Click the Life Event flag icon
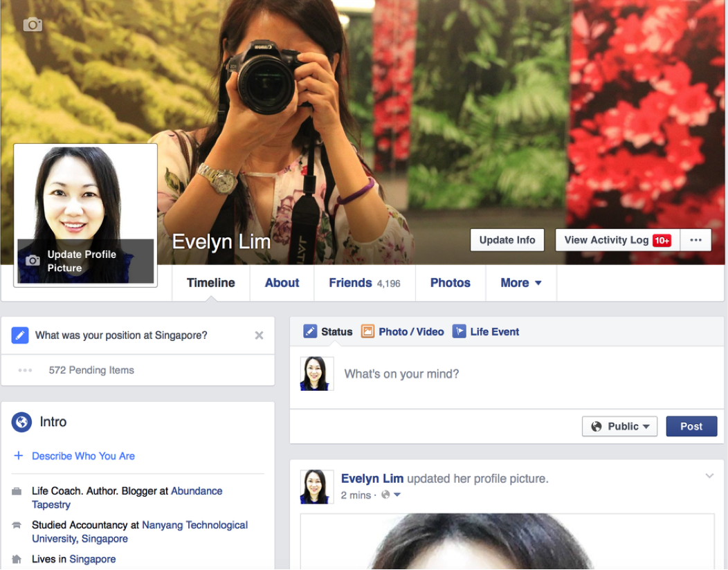Screen dimensions: 728x570 pos(459,331)
